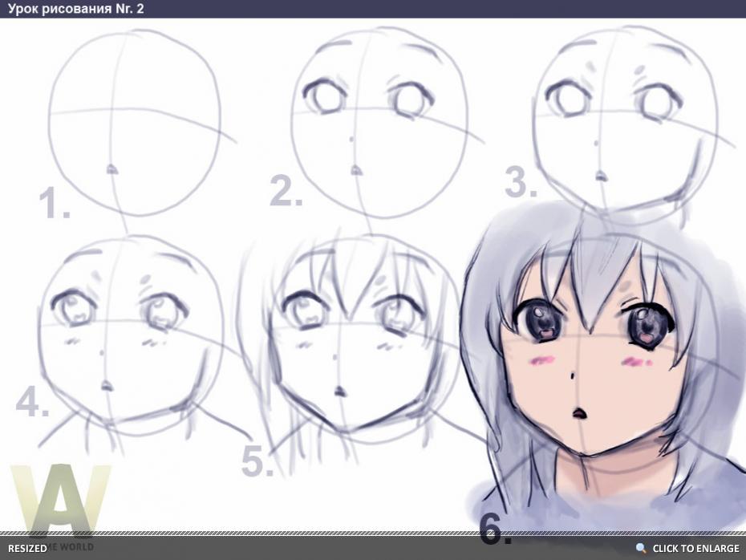Click the CLICK TO ENLARGE link

tap(695, 549)
